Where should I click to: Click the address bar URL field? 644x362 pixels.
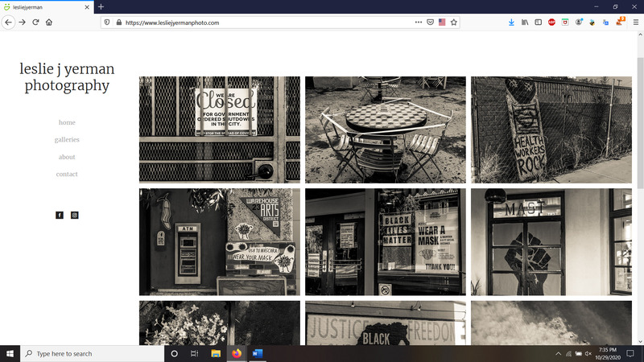[x=266, y=23]
